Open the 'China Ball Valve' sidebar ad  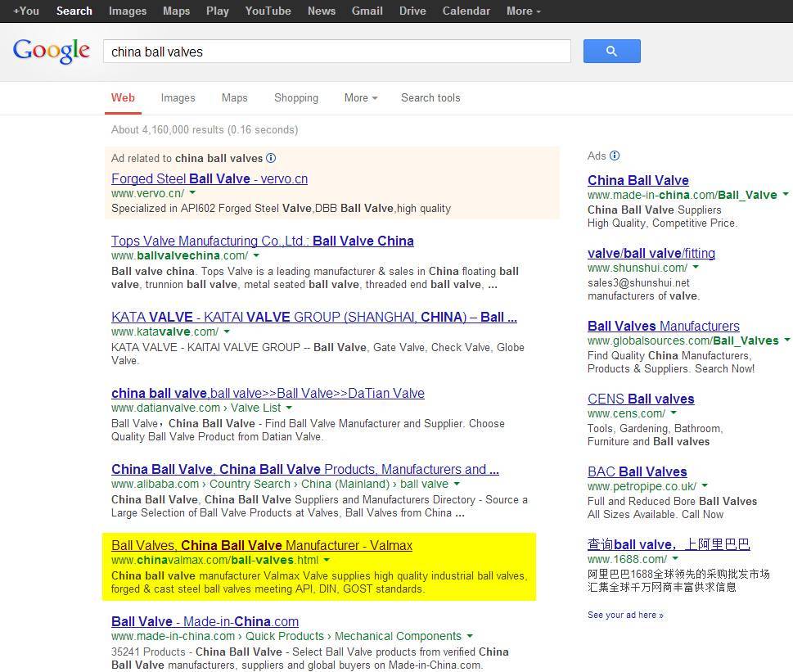coord(638,180)
